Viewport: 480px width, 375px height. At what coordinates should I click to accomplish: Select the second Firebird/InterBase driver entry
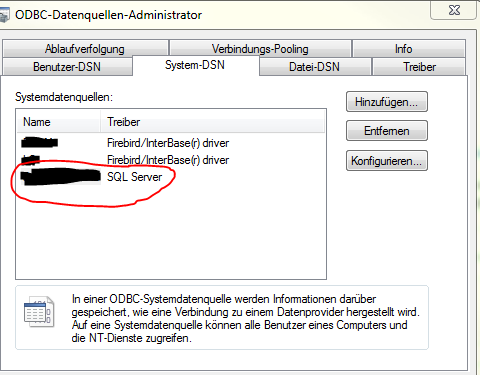click(171, 160)
